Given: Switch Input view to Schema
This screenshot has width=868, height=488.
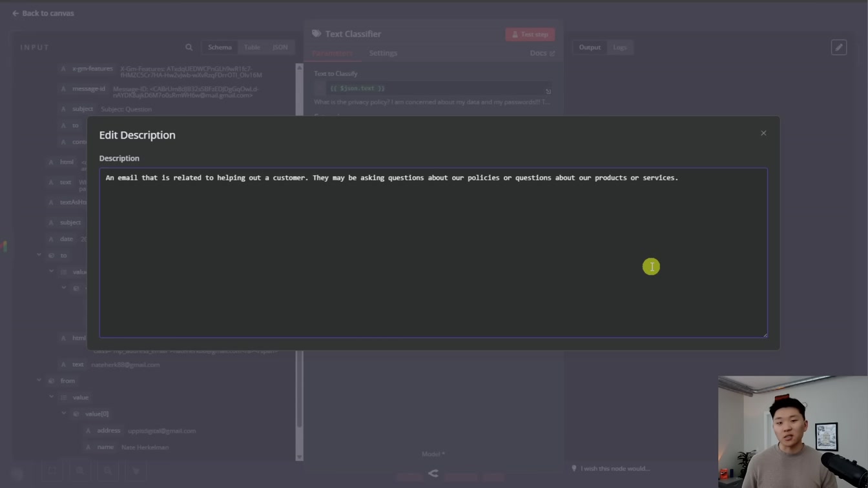Looking at the screenshot, I should coord(220,47).
